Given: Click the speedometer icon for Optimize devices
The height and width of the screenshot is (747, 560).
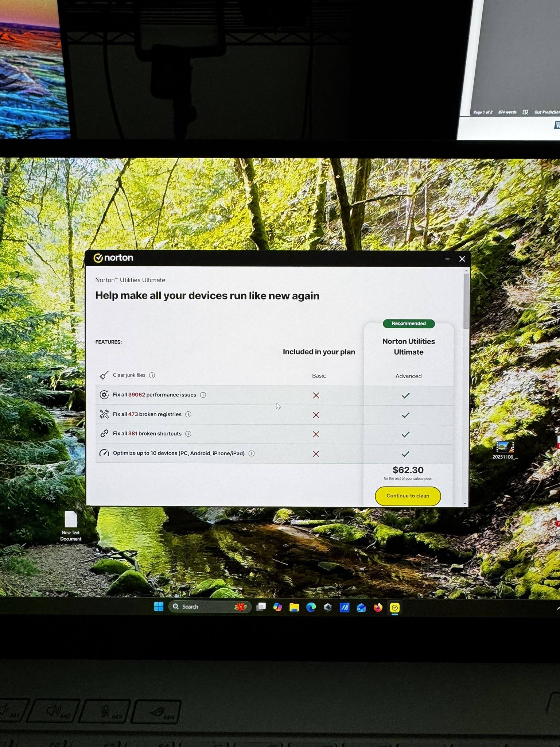Looking at the screenshot, I should (104, 453).
